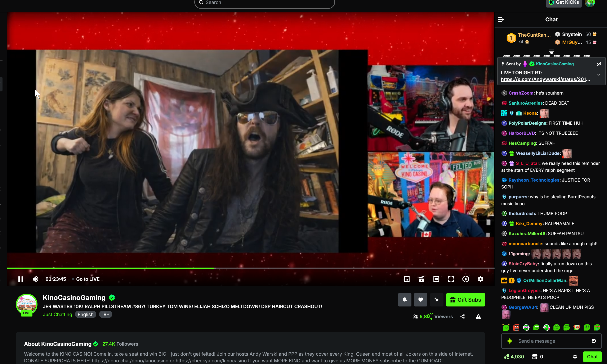Expand the pinned message chevron
The width and height of the screenshot is (607, 364).
pyautogui.click(x=599, y=74)
